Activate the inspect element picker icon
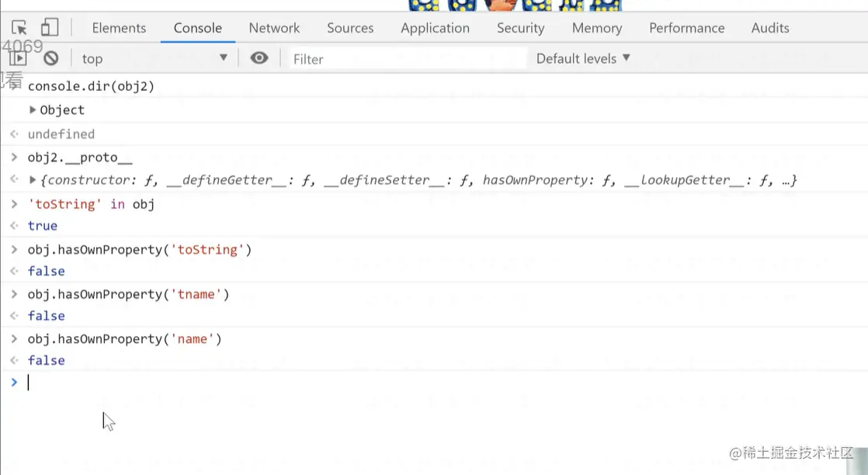The width and height of the screenshot is (868, 475). pyautogui.click(x=19, y=28)
